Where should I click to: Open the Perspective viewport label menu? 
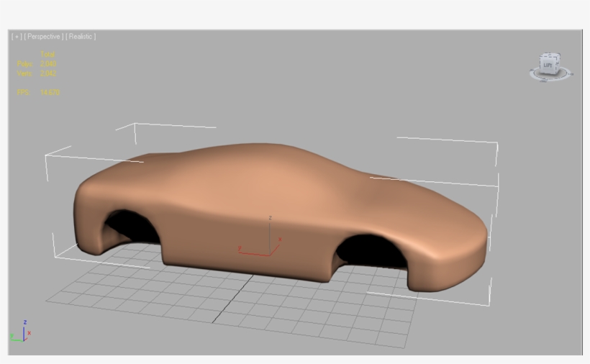(43, 37)
